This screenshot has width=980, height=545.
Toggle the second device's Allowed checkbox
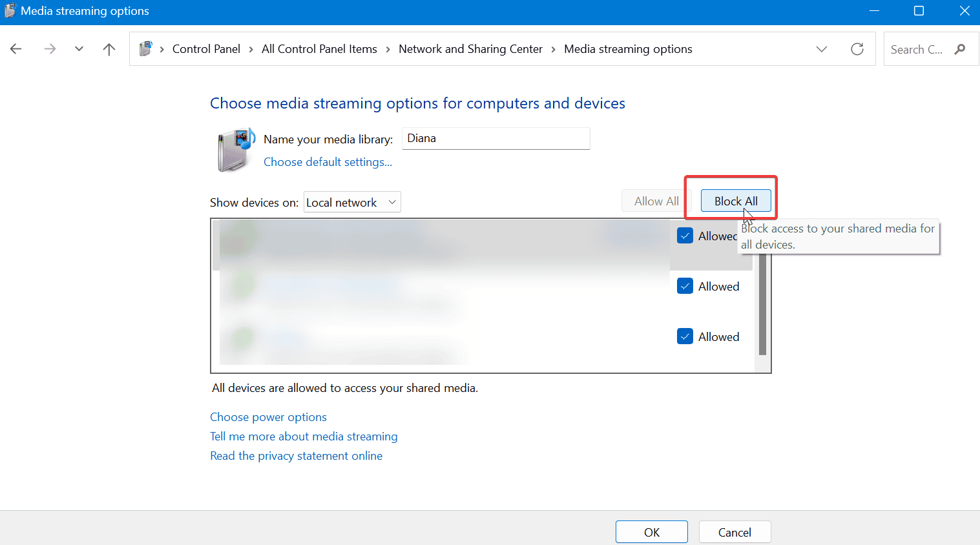(685, 286)
